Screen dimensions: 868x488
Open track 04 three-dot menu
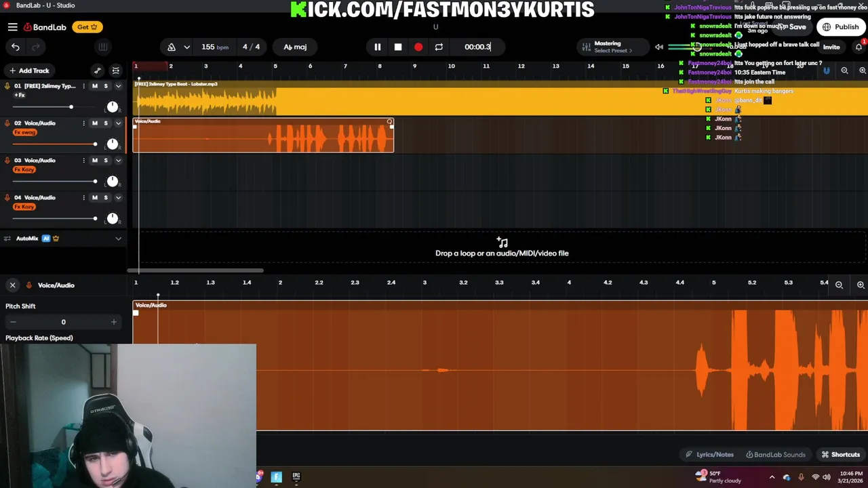pyautogui.click(x=83, y=198)
